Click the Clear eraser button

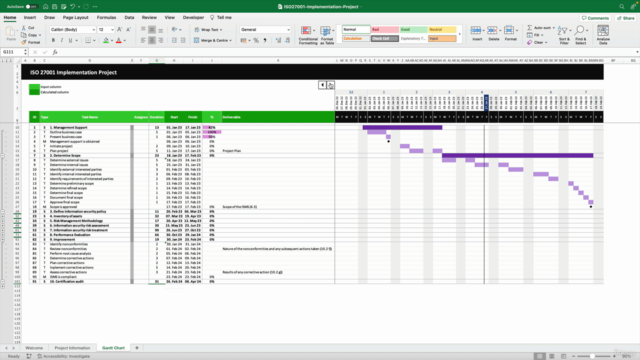[536, 42]
